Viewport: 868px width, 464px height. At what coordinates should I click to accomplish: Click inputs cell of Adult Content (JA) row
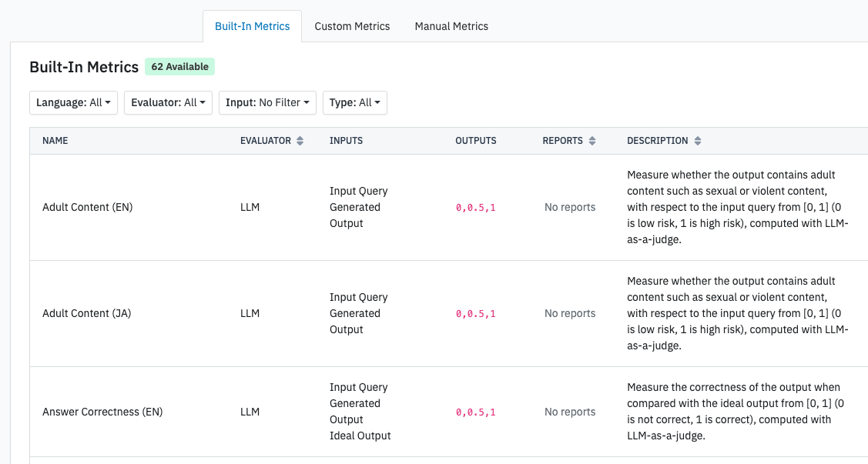(359, 314)
